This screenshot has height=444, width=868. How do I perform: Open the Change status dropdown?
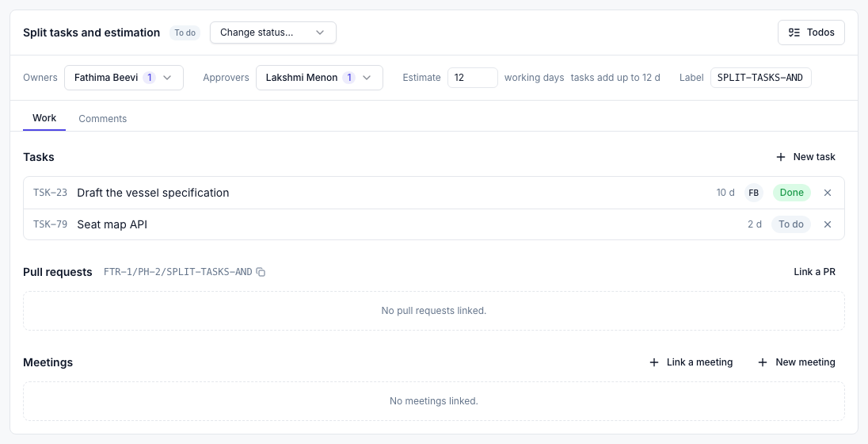[x=273, y=33]
